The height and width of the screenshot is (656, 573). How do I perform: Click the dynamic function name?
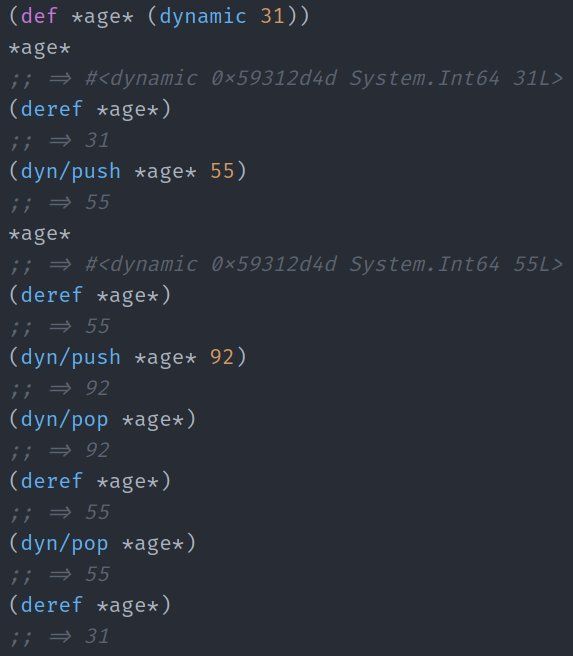[x=203, y=17]
